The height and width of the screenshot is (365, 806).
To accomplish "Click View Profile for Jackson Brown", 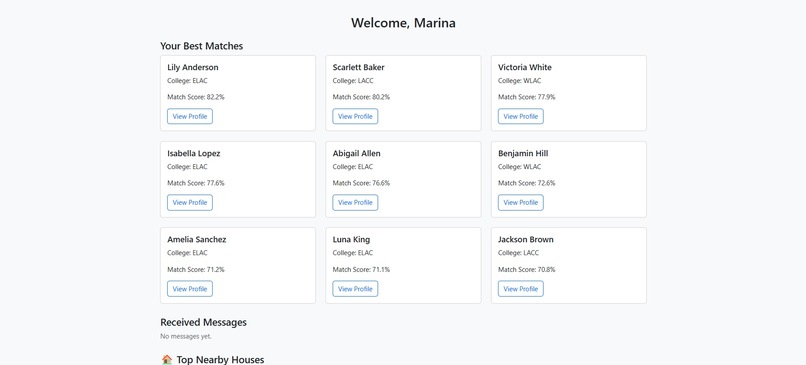I will (x=521, y=289).
